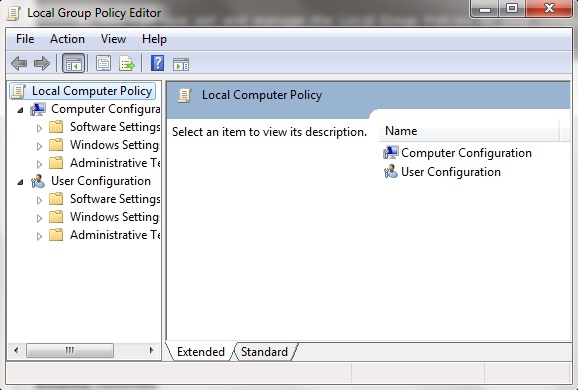Select Administrative Templates label under User Configuration
The height and width of the screenshot is (391, 578).
[115, 235]
